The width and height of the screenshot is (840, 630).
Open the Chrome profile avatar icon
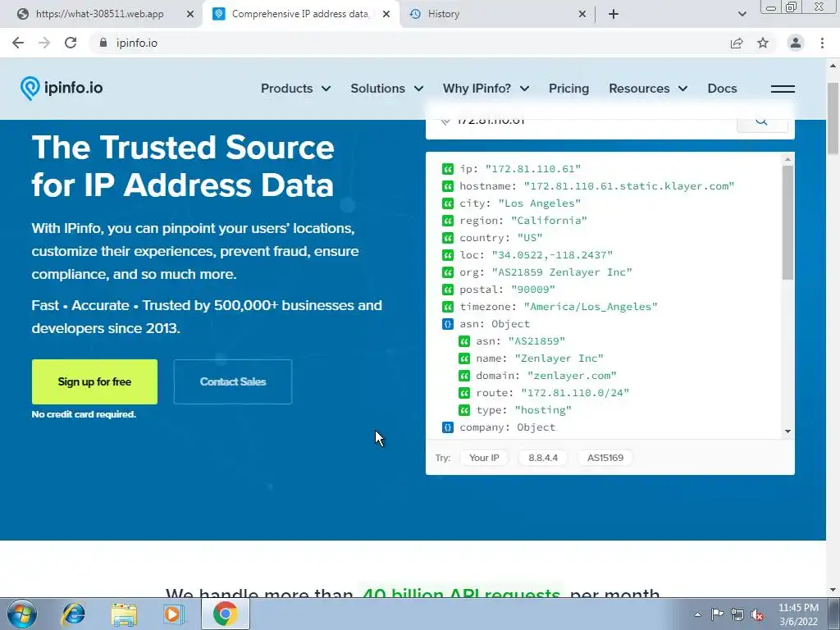coord(796,43)
